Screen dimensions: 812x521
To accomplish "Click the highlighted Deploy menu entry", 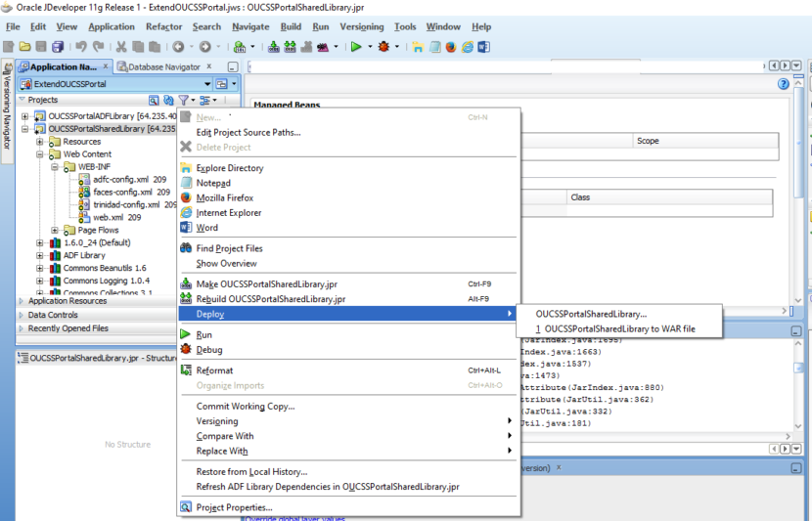I will pos(347,314).
